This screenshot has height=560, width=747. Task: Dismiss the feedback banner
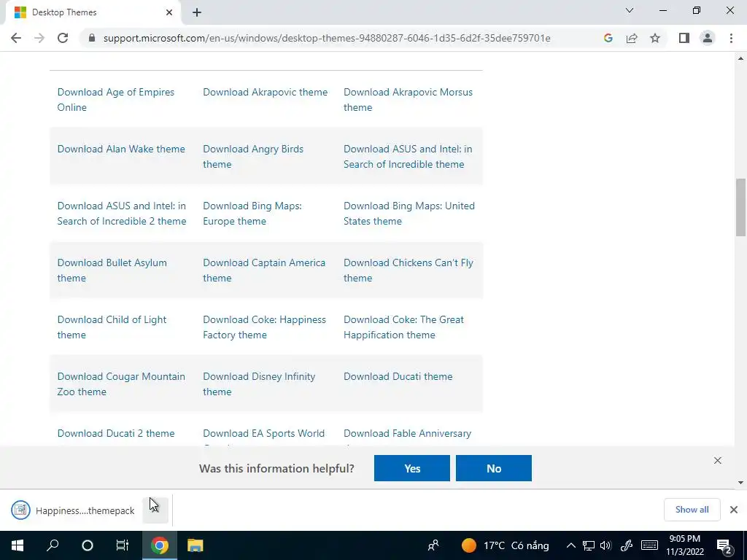[x=718, y=461]
